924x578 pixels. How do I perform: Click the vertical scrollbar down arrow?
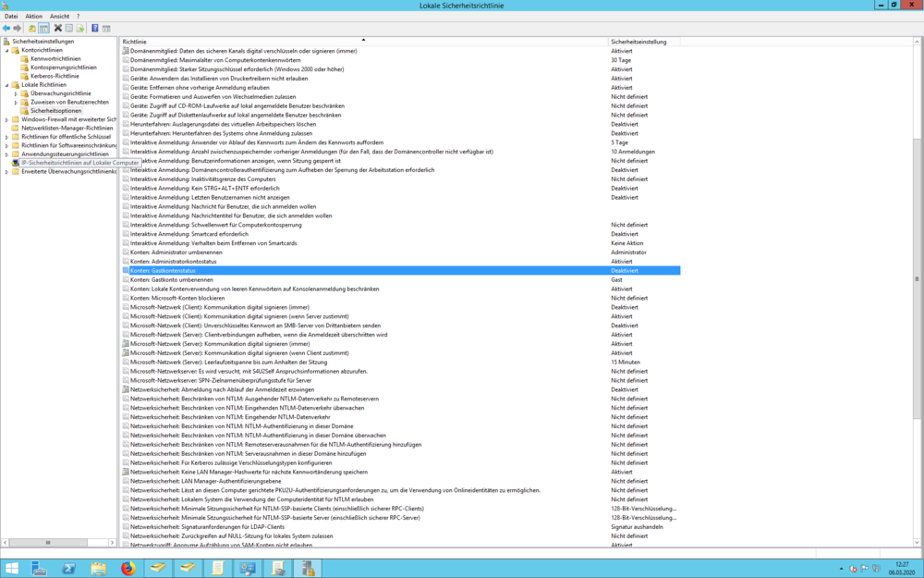(x=917, y=543)
